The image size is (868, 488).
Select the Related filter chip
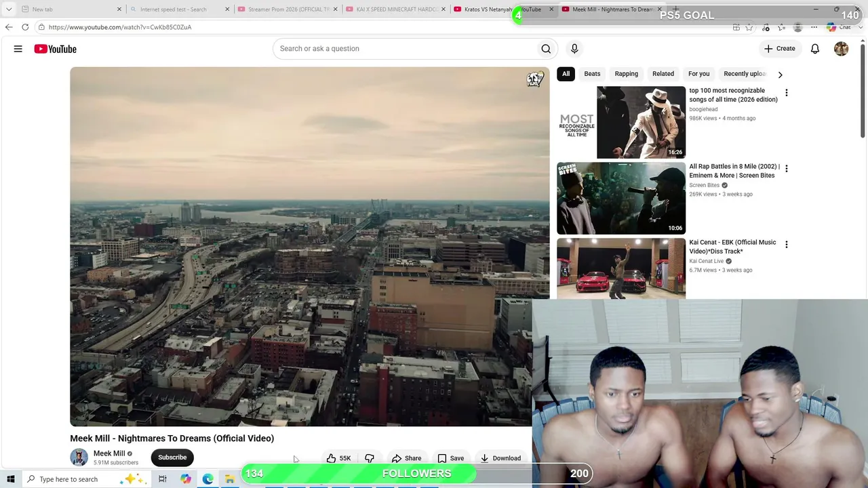tap(663, 74)
